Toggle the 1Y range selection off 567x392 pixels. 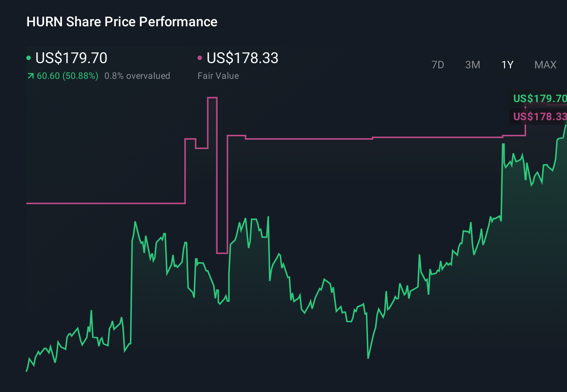[x=507, y=65]
